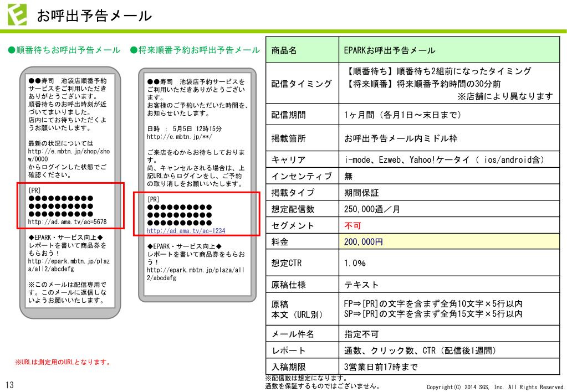Select the ◆EPARK・サービス向上◆ text in left mail

point(66,238)
